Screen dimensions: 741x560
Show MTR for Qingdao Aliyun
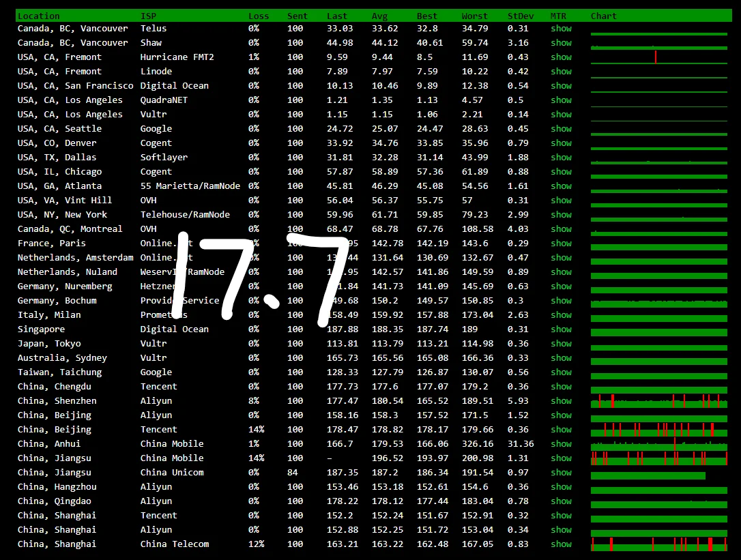(561, 501)
